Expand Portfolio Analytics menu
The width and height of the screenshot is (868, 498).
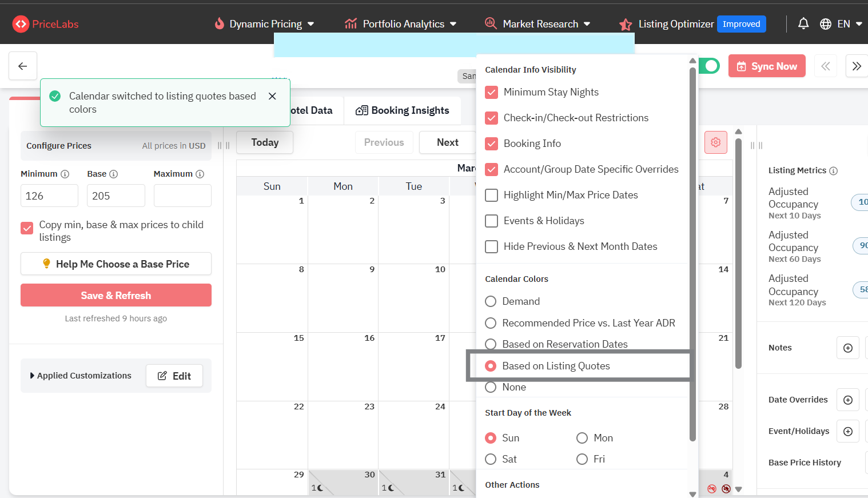tap(400, 24)
